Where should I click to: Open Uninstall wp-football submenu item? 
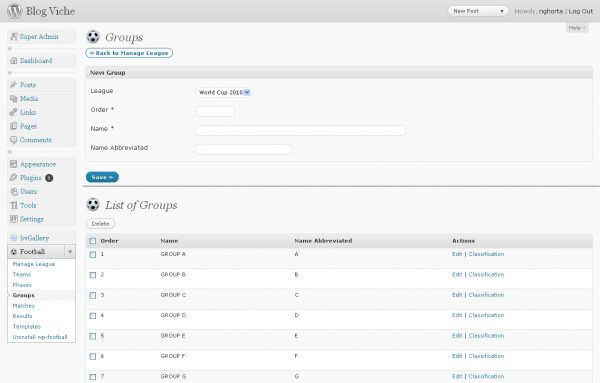[40, 337]
